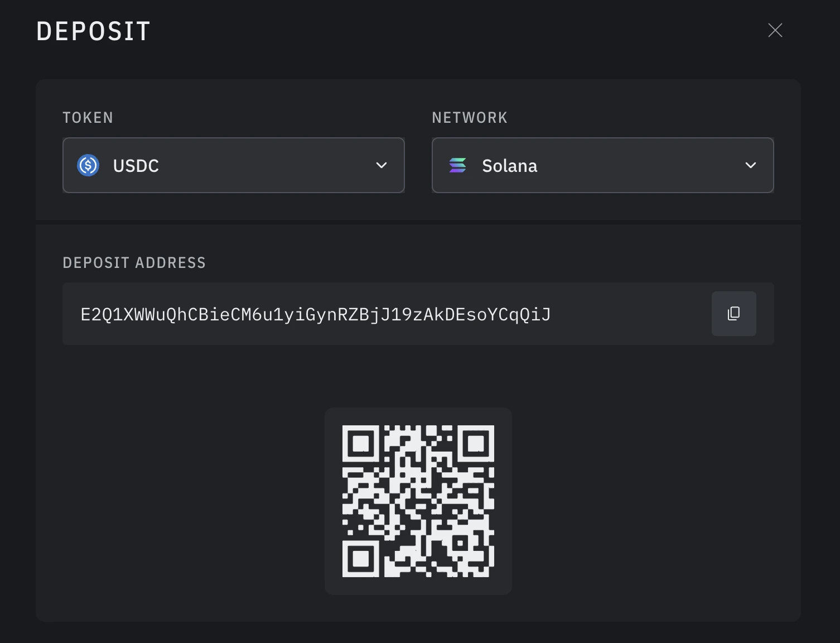Image resolution: width=840 pixels, height=643 pixels.
Task: Copy the deposit address using the copy button
Action: point(733,314)
